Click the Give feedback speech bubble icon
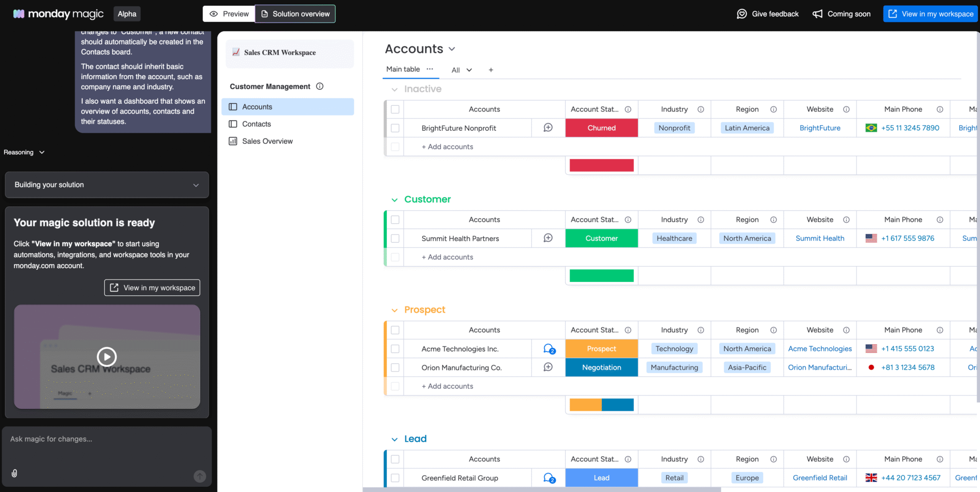This screenshot has height=492, width=980. [x=742, y=14]
